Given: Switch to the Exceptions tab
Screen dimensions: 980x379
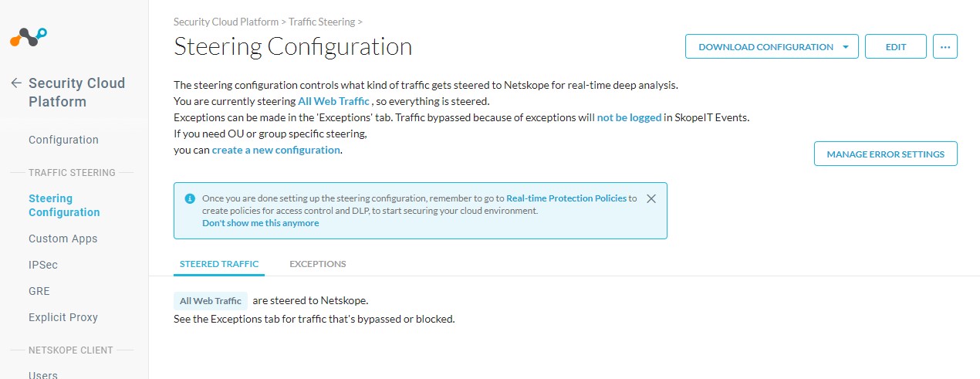Looking at the screenshot, I should click(317, 264).
